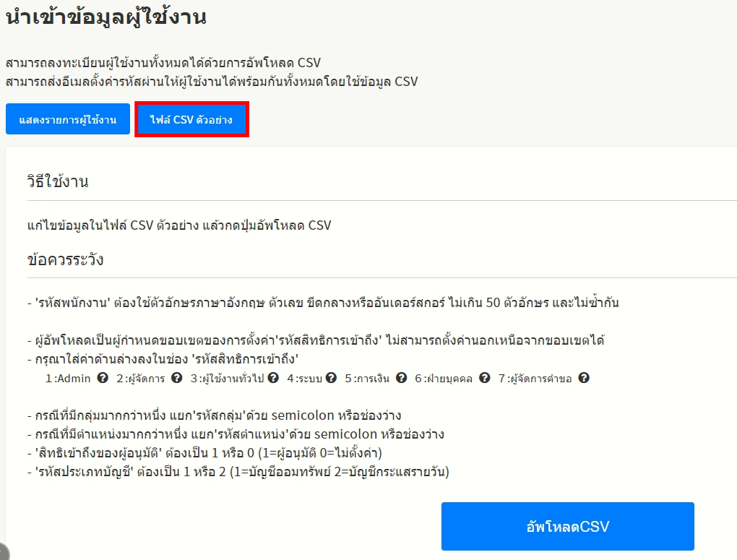Open the help icon beside ฝ่ายบุคคล
The width and height of the screenshot is (737, 560).
(484, 378)
